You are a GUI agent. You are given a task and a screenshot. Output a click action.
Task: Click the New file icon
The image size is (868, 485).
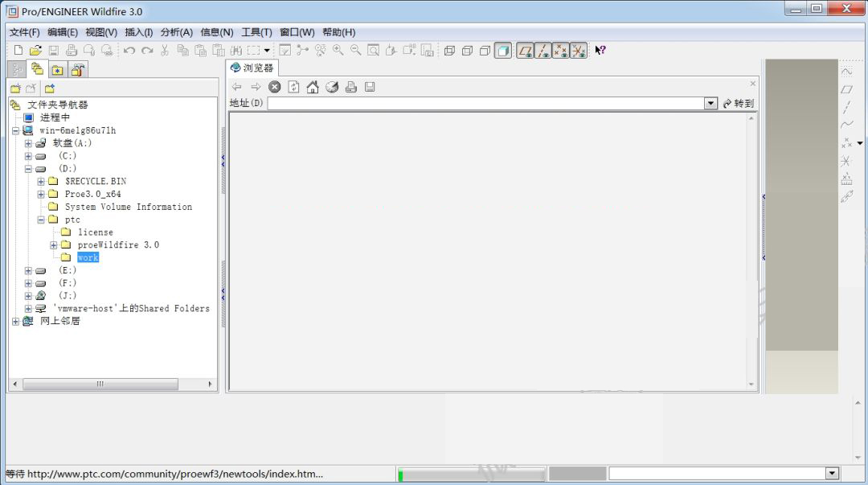(x=18, y=51)
